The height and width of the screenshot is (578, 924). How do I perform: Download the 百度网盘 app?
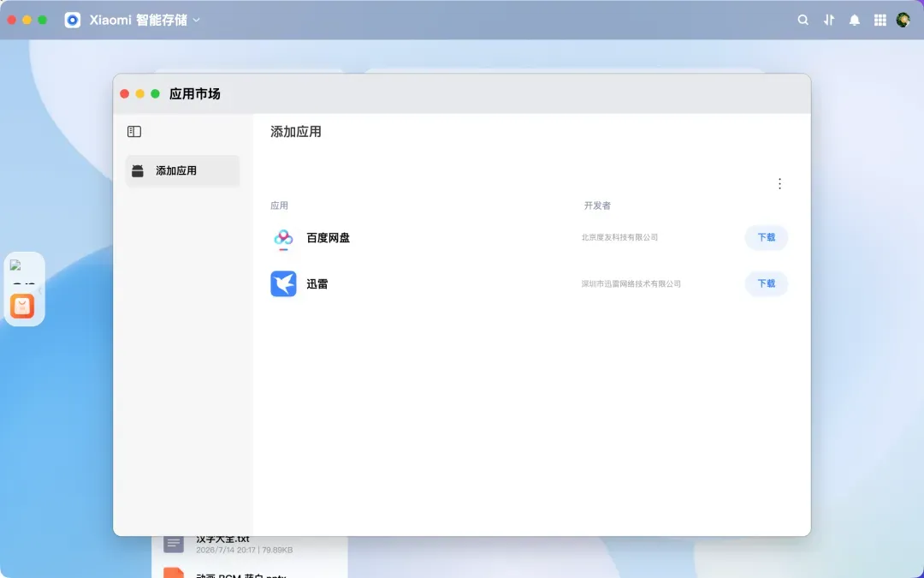(x=766, y=238)
